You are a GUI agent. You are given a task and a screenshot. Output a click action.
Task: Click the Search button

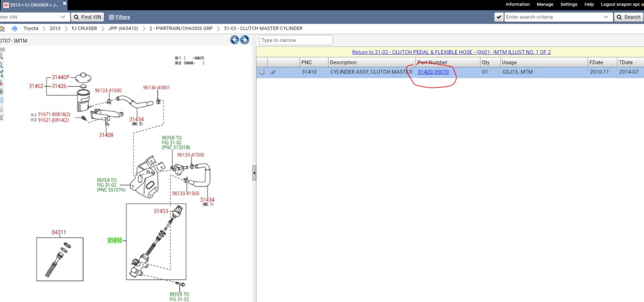click(x=628, y=17)
